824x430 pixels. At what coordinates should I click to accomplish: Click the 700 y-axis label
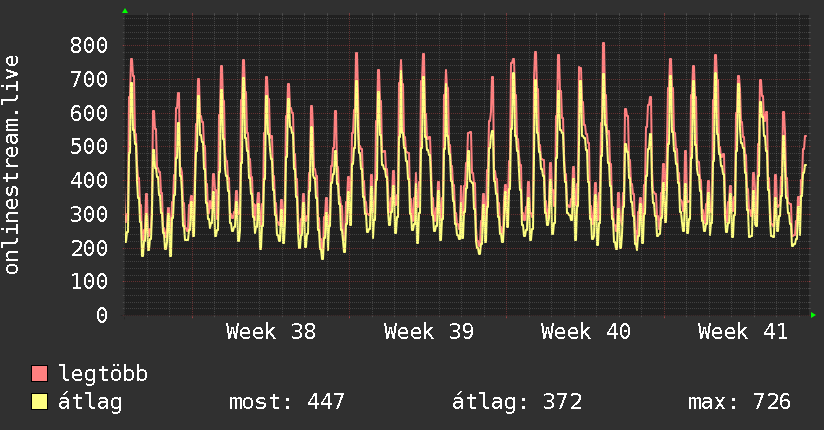point(89,79)
